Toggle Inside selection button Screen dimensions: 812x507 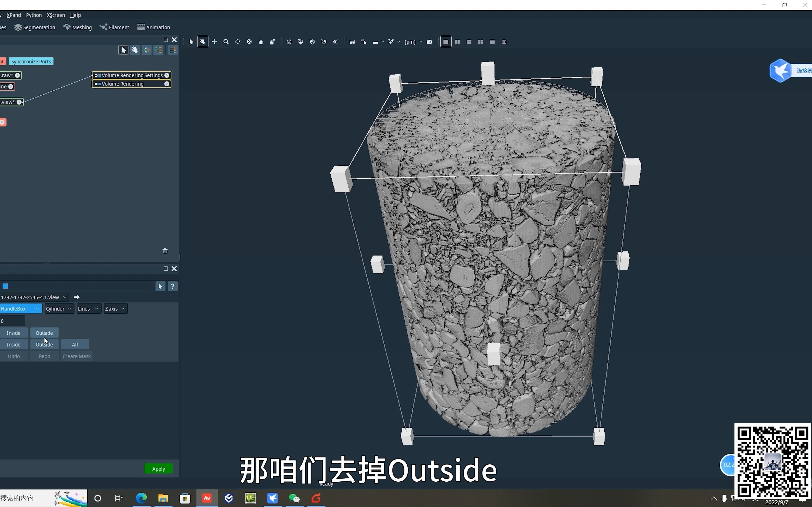tap(13, 333)
